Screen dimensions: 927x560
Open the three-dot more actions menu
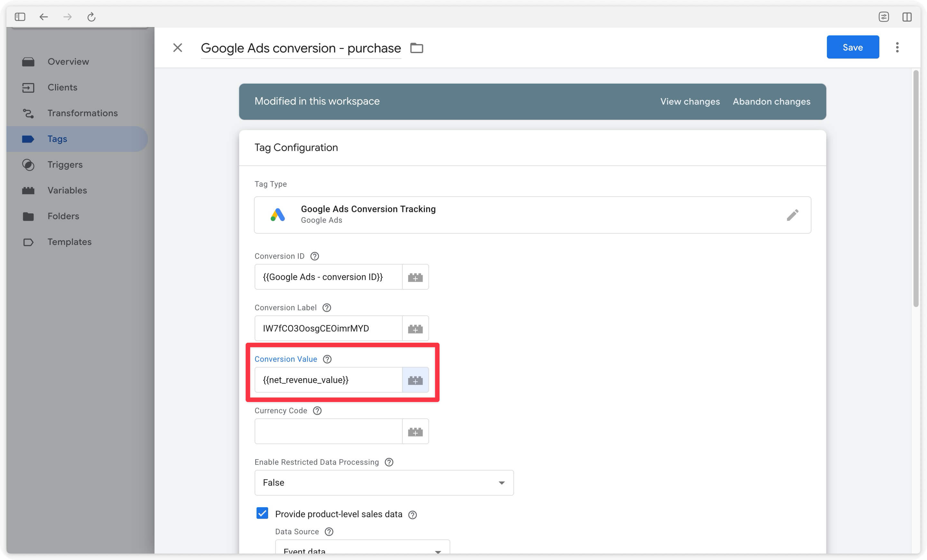pos(897,47)
